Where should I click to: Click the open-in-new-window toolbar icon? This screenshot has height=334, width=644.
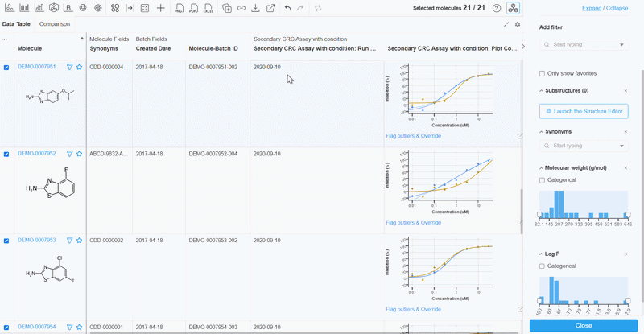click(270, 8)
